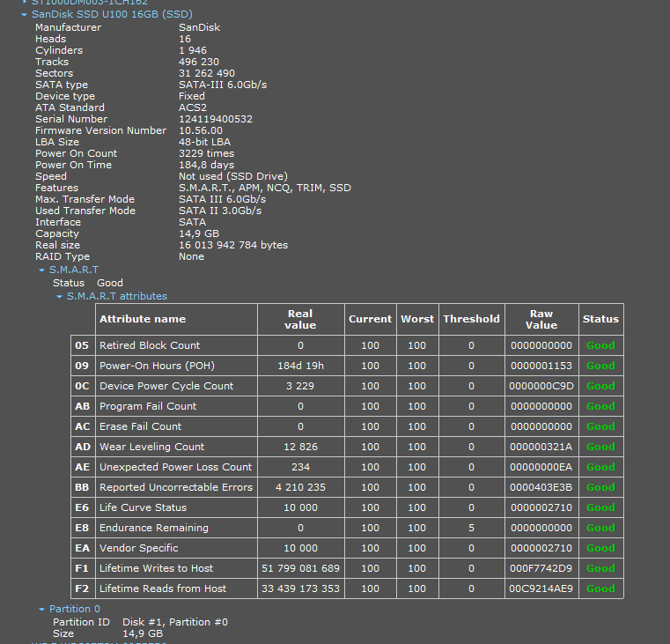Select the serial number 124119400532

tap(216, 119)
